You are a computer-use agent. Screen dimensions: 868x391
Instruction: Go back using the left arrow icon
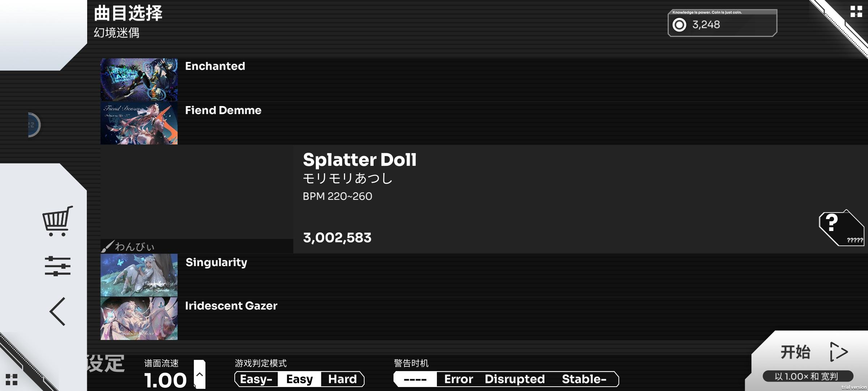coord(58,311)
